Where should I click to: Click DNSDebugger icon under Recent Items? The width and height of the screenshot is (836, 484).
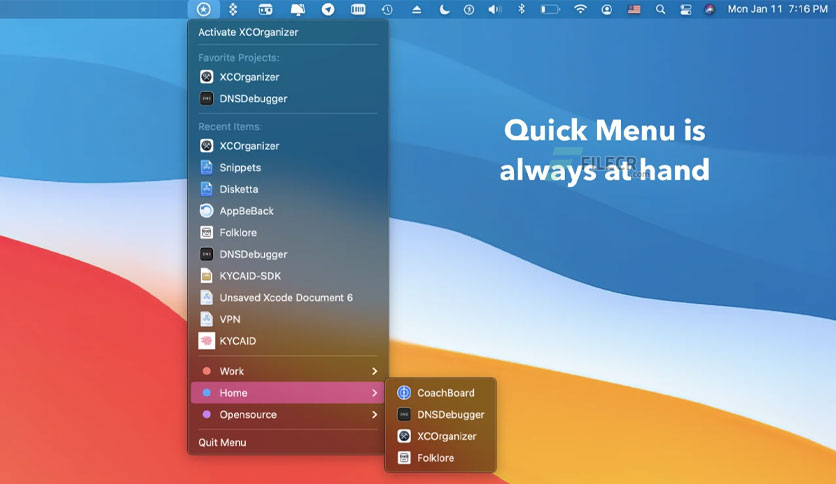click(206, 254)
